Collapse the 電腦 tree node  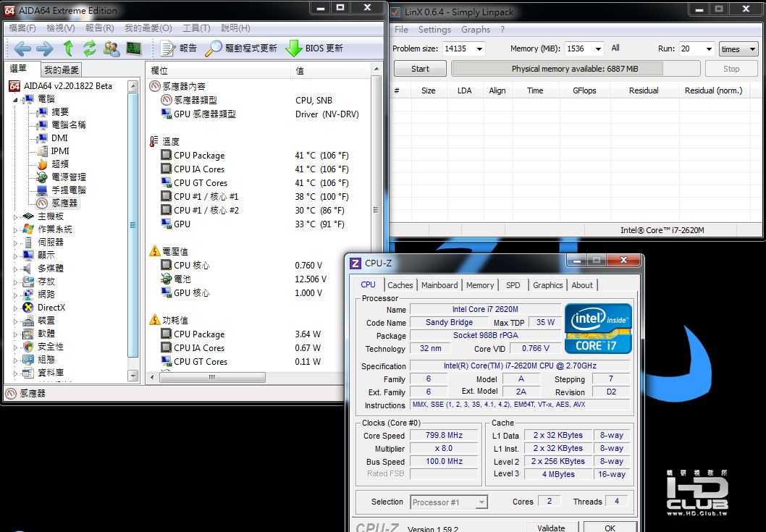16,100
